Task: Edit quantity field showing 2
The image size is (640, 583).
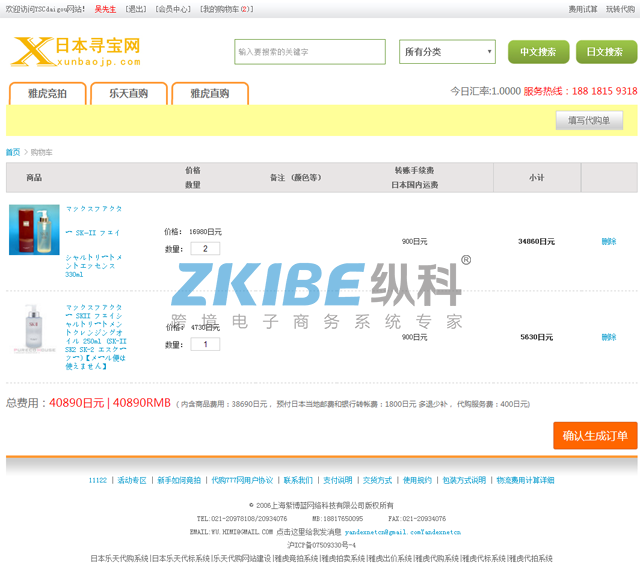Action: (x=205, y=249)
